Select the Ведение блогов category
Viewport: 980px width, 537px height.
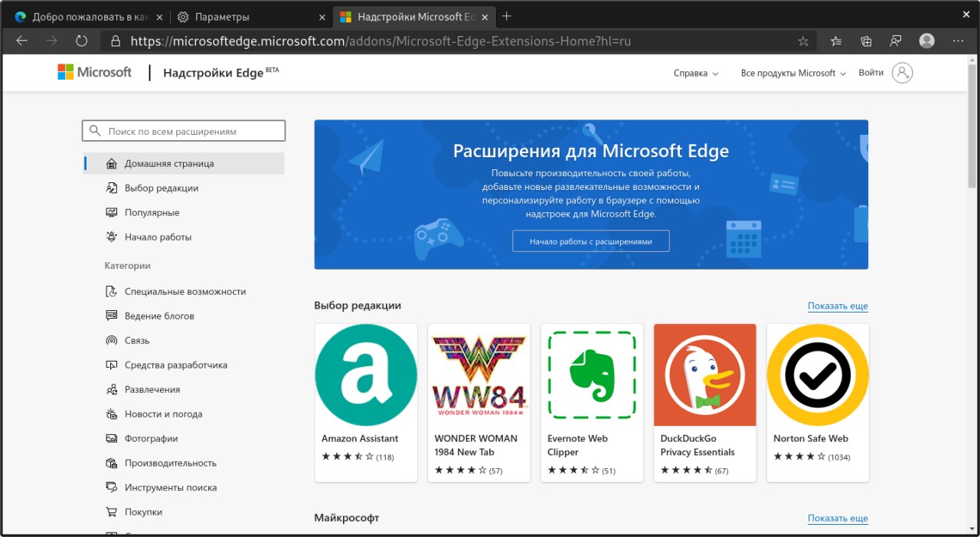click(x=184, y=316)
